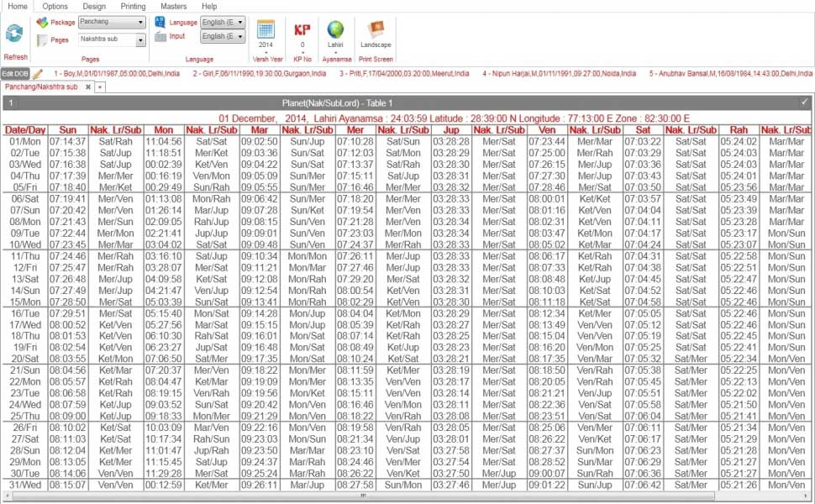Close the Panchang/Nakshtra sub tab
This screenshot has width=815, height=504.
[88, 87]
